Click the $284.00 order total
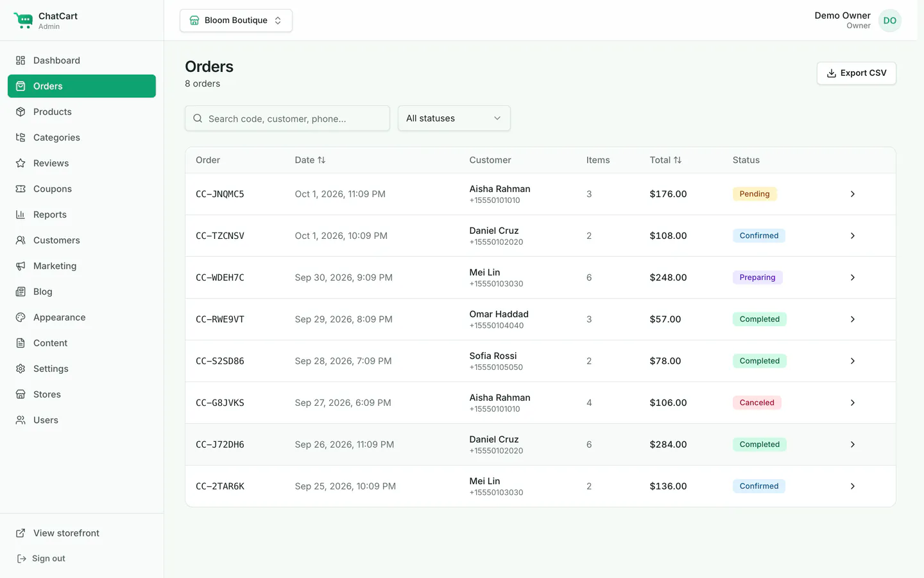Screen dimensions: 924x578 coord(668,444)
